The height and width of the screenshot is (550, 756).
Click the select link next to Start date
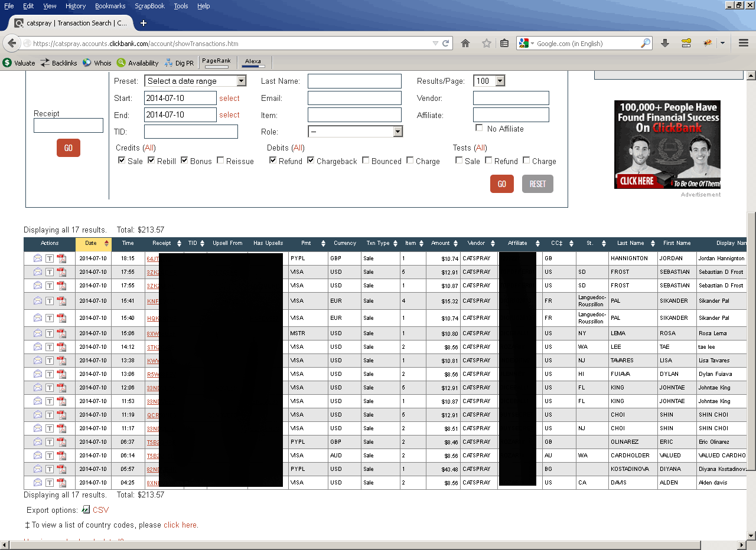(x=230, y=98)
